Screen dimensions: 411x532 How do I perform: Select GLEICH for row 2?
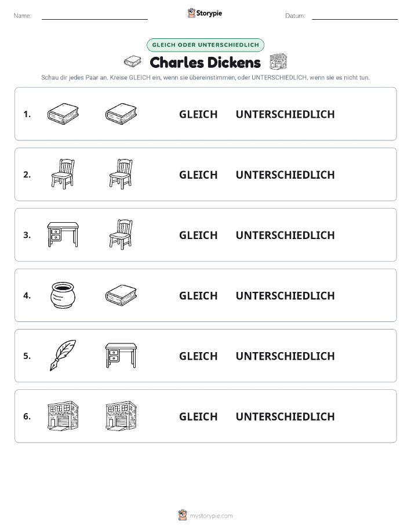coord(198,175)
